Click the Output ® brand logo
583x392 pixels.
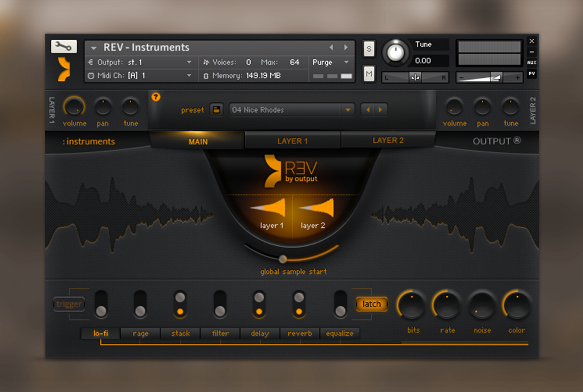(497, 141)
